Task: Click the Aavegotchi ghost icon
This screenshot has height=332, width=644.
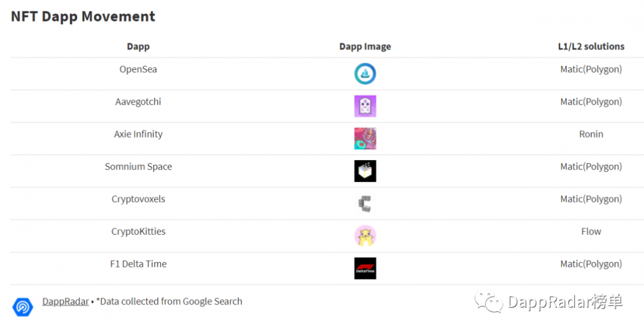Action: pyautogui.click(x=365, y=106)
